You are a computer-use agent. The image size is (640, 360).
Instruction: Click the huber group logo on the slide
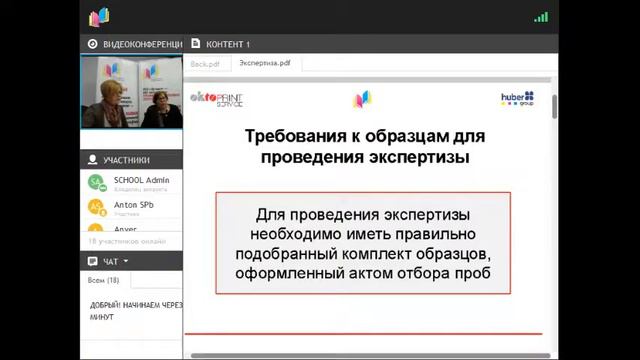pos(518,98)
